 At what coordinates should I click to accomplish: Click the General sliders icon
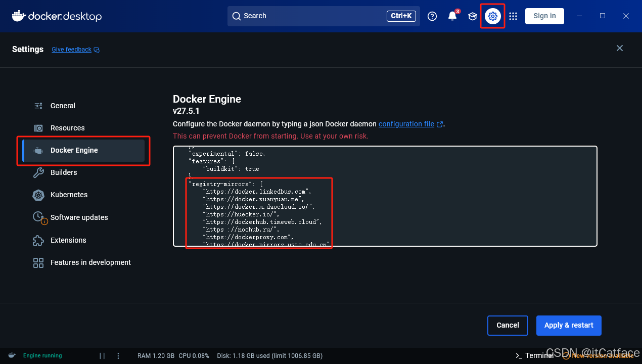[38, 106]
